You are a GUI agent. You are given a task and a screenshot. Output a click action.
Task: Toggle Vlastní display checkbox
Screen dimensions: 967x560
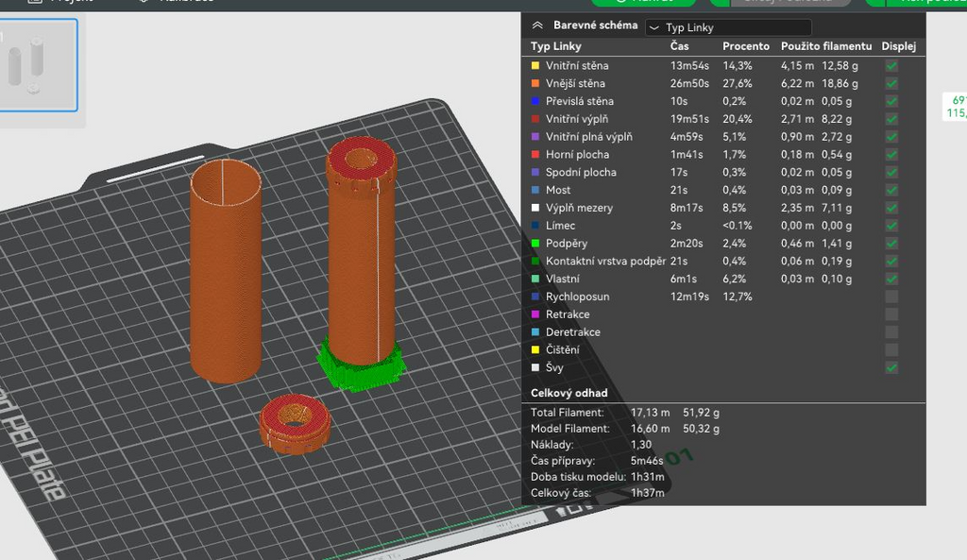click(891, 279)
